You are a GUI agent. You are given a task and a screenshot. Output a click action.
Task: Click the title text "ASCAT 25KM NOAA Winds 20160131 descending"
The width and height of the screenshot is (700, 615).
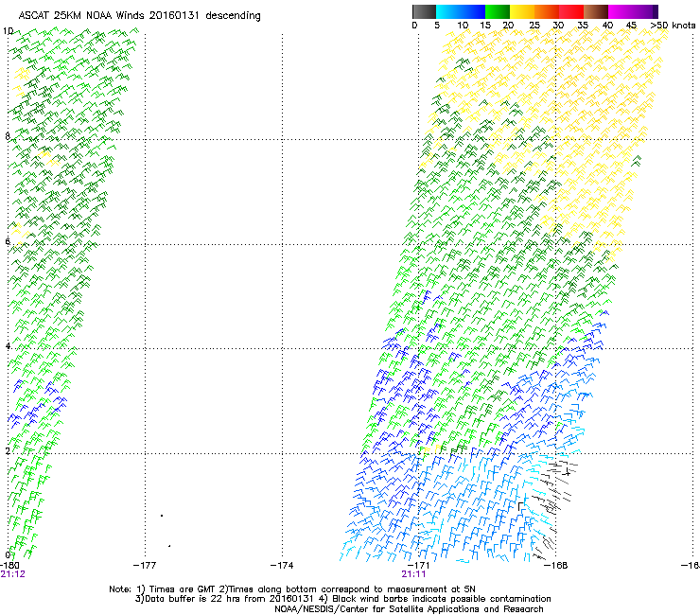pos(139,16)
